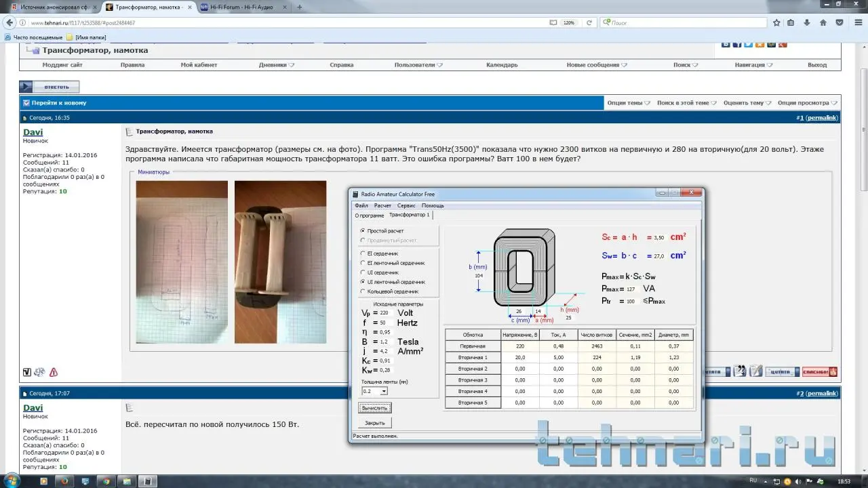Click the red Спасибо thumbs-up button
868x488 pixels.
pyautogui.click(x=819, y=372)
